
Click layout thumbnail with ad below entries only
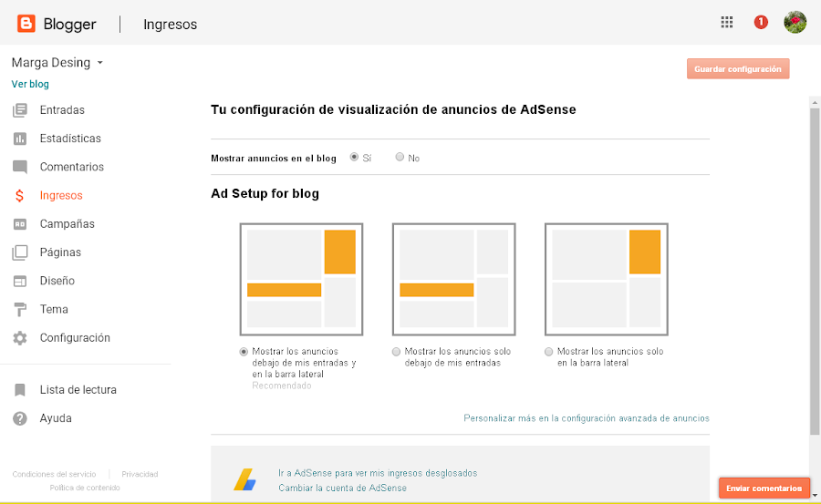(454, 280)
